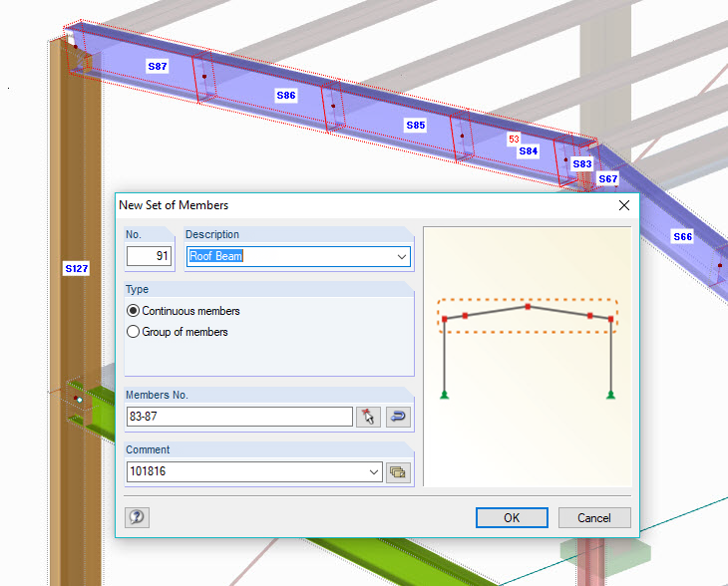Viewport: 728px width, 586px height.
Task: Cancel the New Set of Members dialog
Action: tap(594, 518)
